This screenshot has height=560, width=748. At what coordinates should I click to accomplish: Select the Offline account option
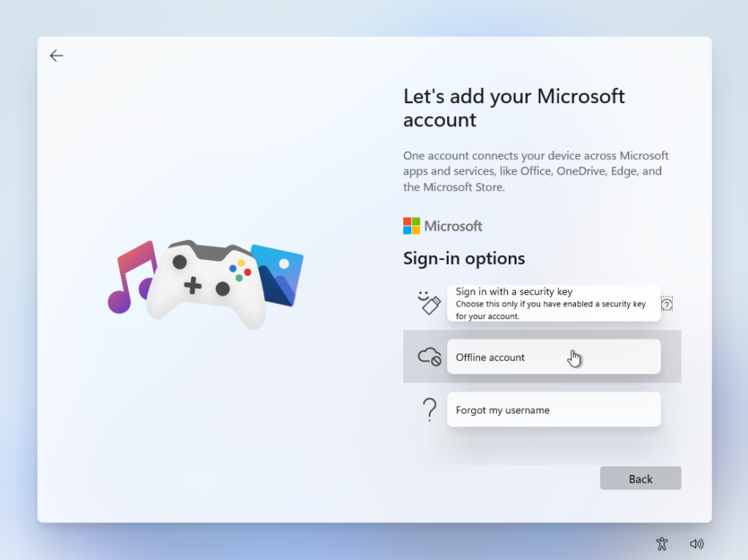pyautogui.click(x=554, y=357)
